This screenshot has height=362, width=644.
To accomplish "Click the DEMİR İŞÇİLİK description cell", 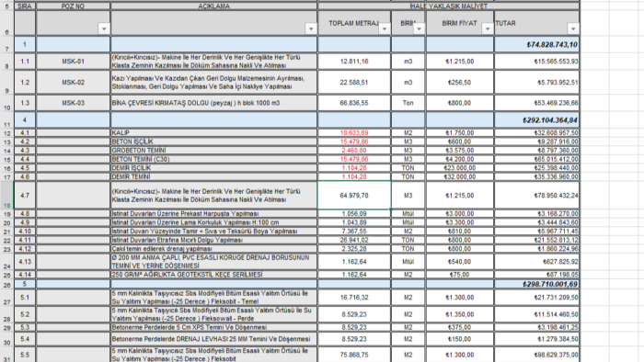I will point(213,168).
